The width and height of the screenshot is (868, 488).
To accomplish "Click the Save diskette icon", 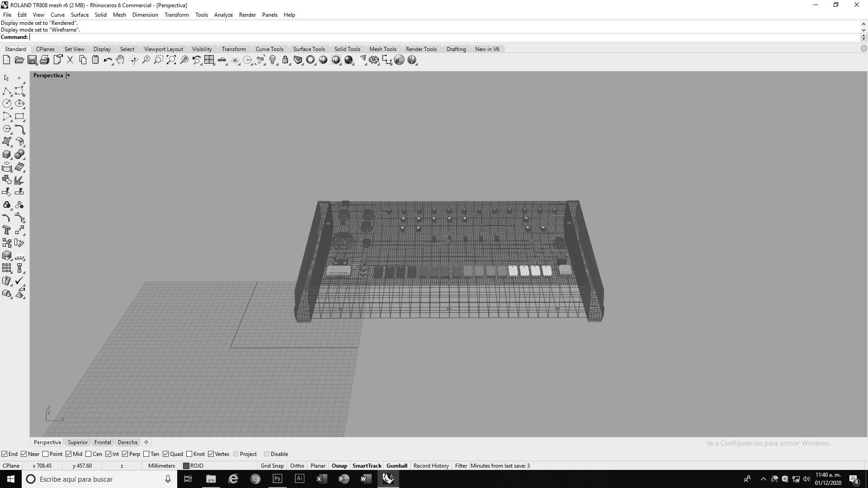I will click(32, 60).
